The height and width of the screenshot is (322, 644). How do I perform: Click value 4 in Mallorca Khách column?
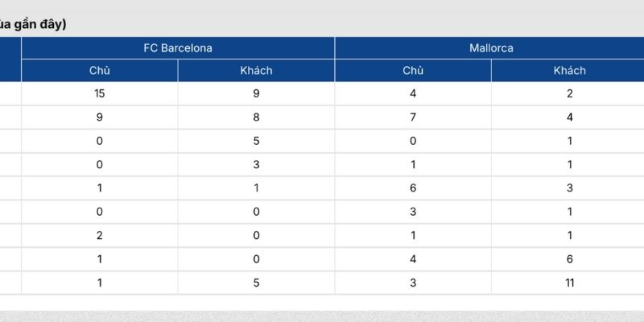pos(569,117)
